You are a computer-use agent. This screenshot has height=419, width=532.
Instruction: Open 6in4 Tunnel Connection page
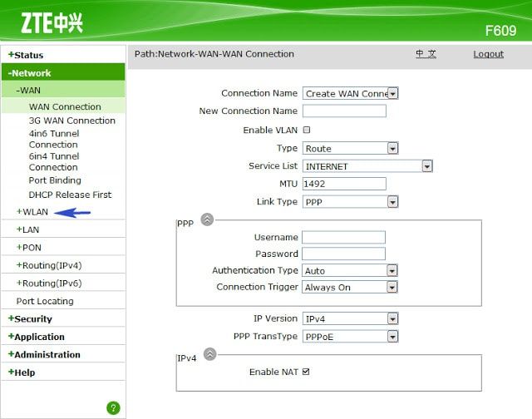[54, 162]
